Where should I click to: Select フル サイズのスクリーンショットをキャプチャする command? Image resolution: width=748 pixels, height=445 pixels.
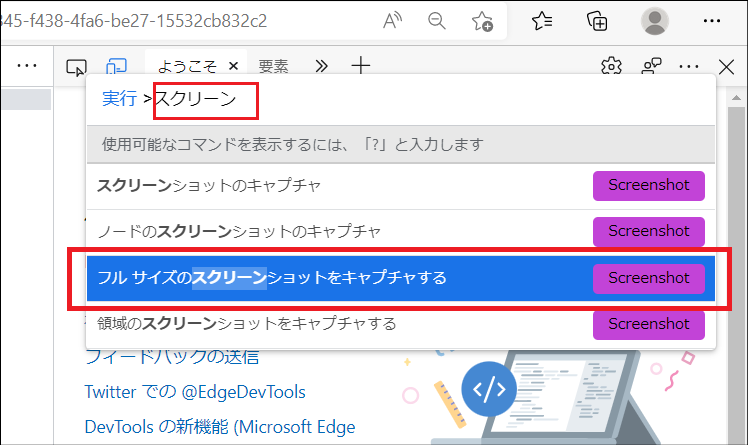(x=401, y=278)
